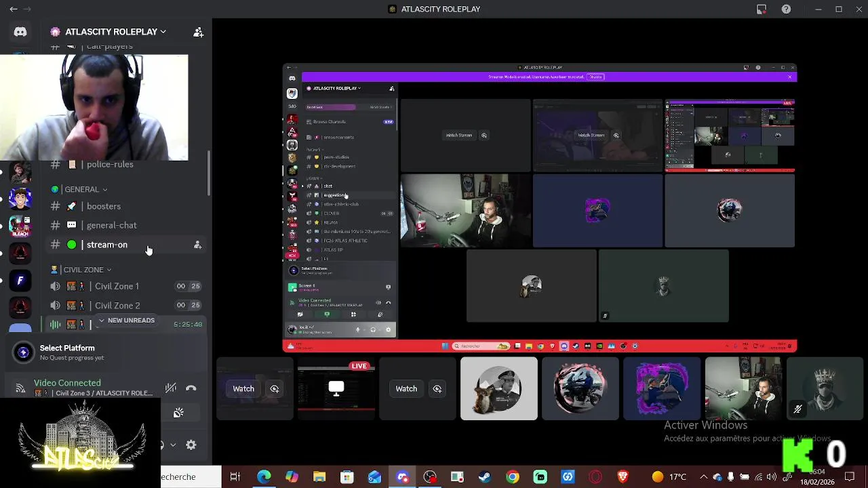868x488 pixels.
Task: Show hidden system tray icons
Action: [703, 477]
